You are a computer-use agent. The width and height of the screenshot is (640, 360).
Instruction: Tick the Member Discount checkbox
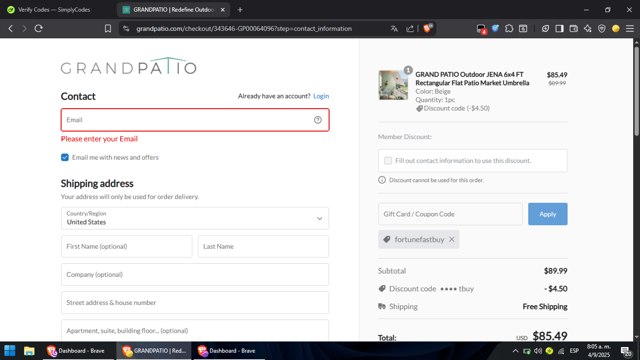pyautogui.click(x=388, y=161)
